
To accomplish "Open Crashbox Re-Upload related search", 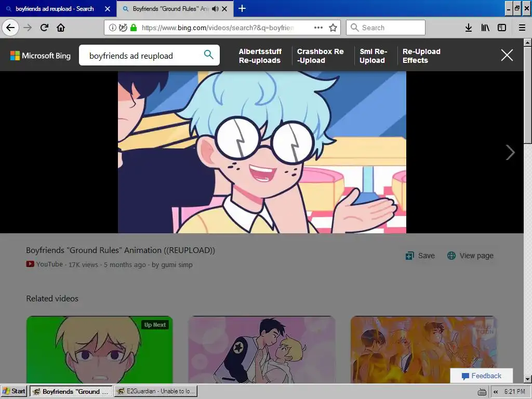I will pos(320,56).
